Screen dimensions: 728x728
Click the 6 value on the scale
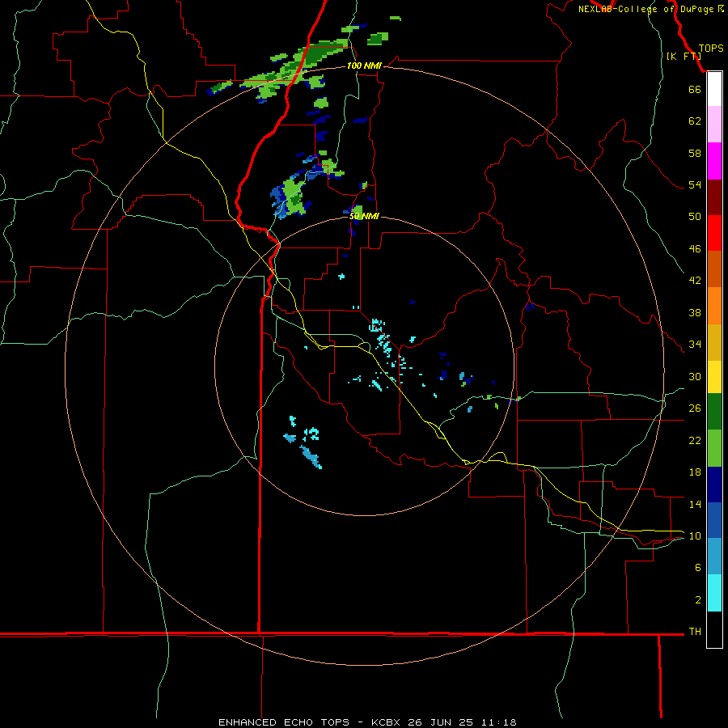698,568
